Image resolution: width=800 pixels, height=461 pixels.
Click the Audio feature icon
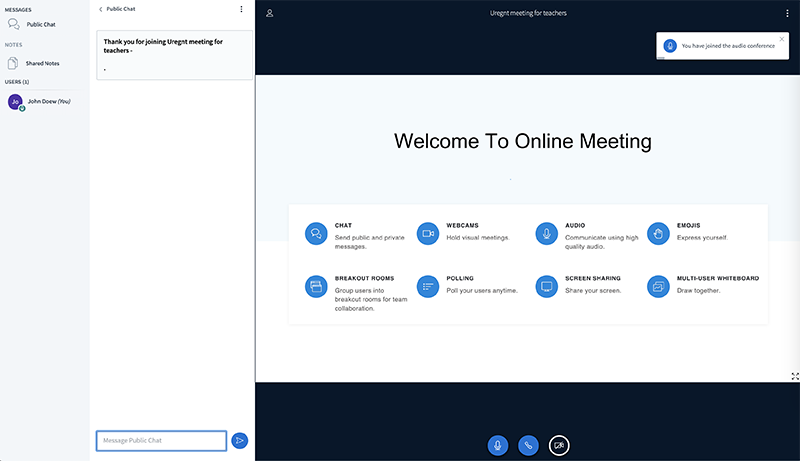(x=546, y=233)
